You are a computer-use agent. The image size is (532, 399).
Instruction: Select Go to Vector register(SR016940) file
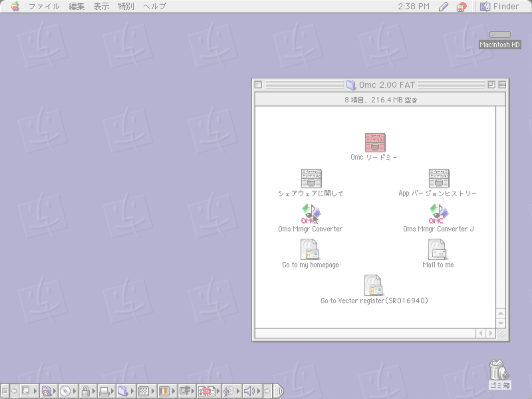tap(374, 285)
